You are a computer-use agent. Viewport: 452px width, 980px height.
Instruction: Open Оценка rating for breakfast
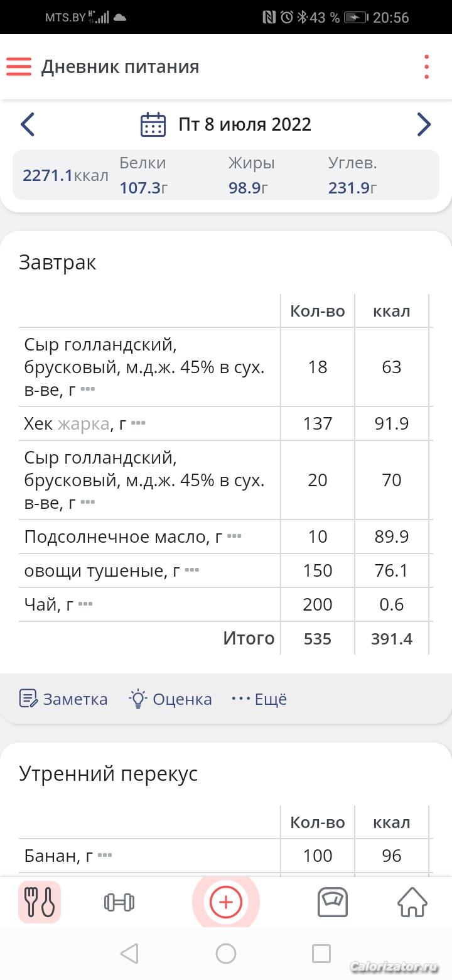click(170, 699)
